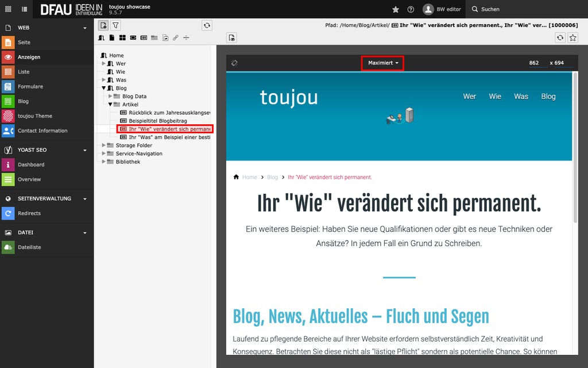Open the help question mark icon
588x368 pixels.
[x=411, y=9]
